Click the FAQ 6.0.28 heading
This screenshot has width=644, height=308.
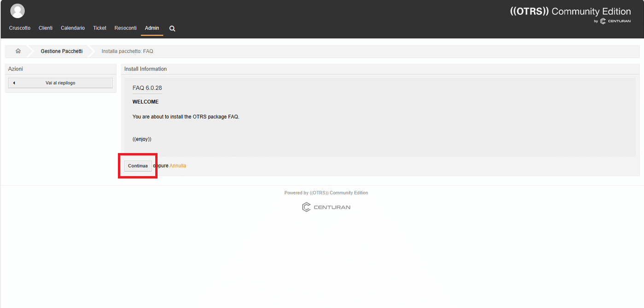pos(147,88)
